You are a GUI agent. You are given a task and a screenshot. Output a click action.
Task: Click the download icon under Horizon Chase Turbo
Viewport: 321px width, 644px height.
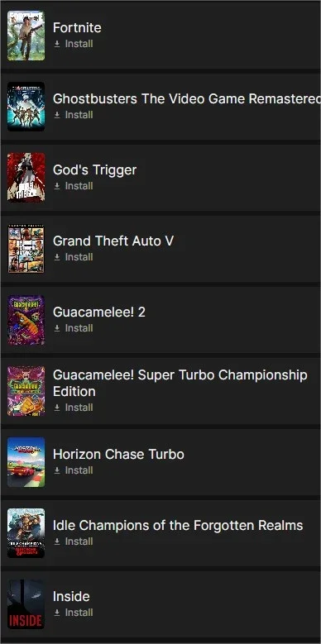point(57,470)
